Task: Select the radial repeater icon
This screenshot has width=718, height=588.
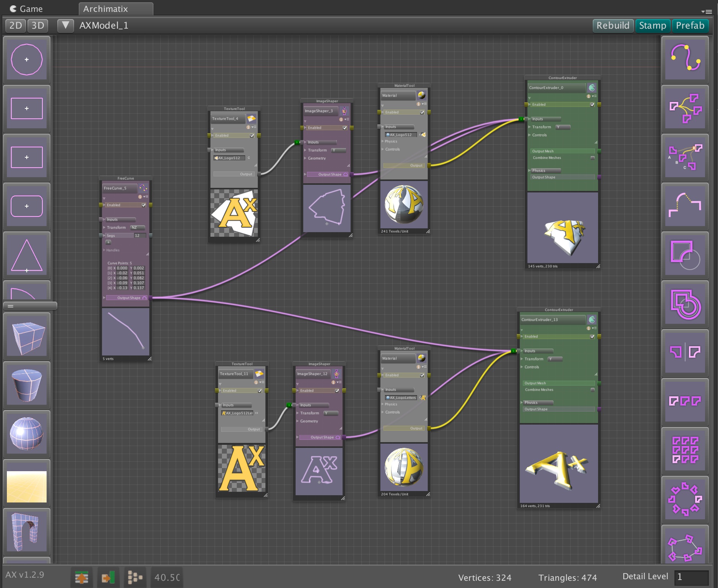Action: (685, 500)
